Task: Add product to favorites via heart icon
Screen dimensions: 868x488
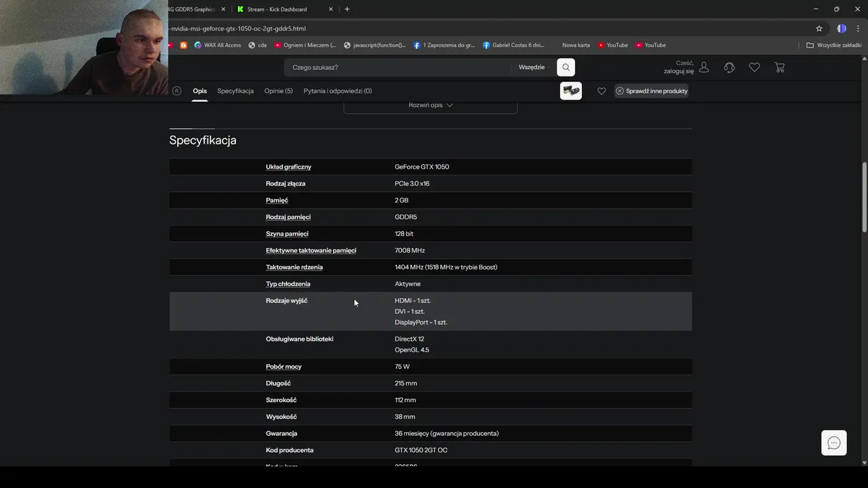Action: [x=601, y=91]
